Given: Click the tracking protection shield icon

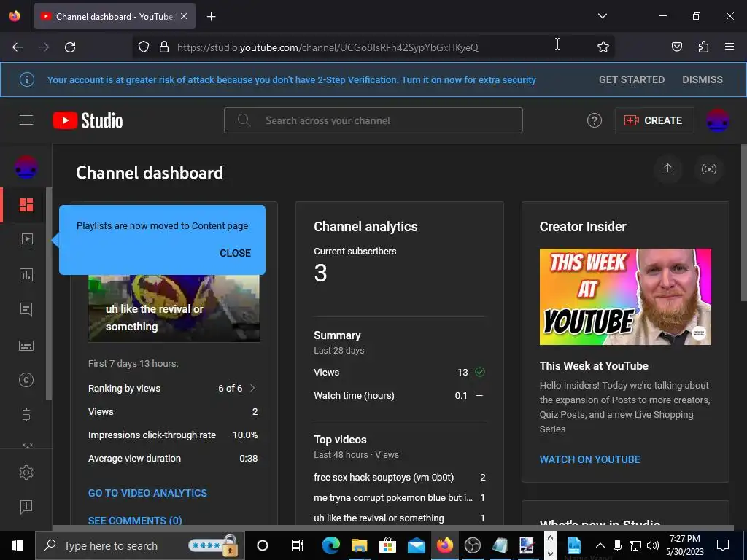Looking at the screenshot, I should pyautogui.click(x=144, y=47).
